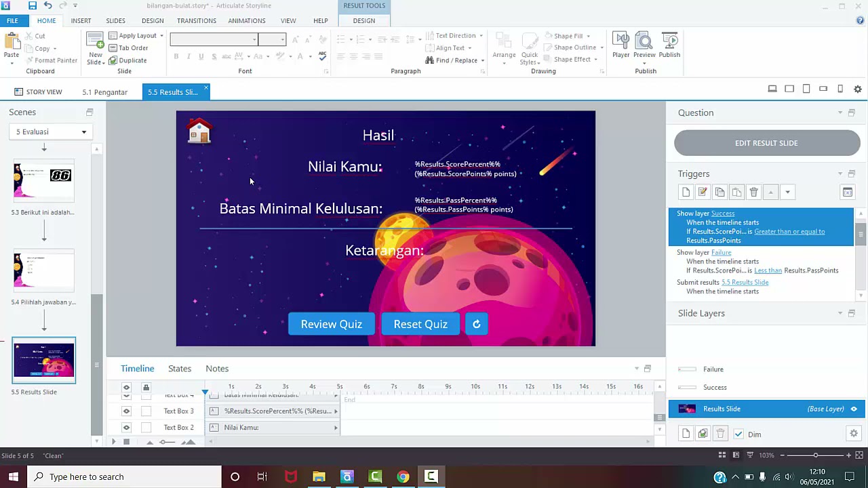
Task: Toggle visibility of Results Slide base layer
Action: [854, 409]
